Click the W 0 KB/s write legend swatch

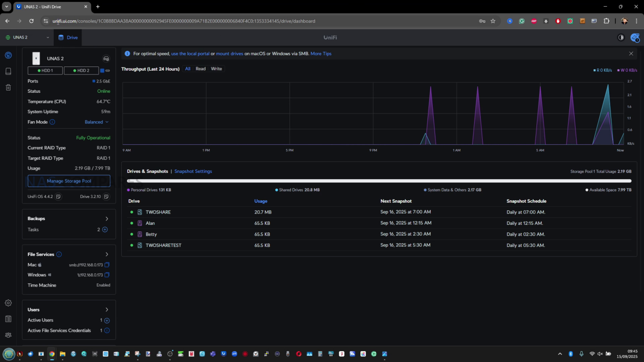619,70
